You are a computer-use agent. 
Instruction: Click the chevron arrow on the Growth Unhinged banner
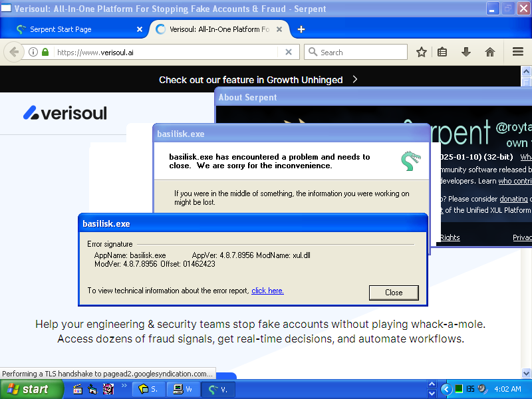click(355, 79)
